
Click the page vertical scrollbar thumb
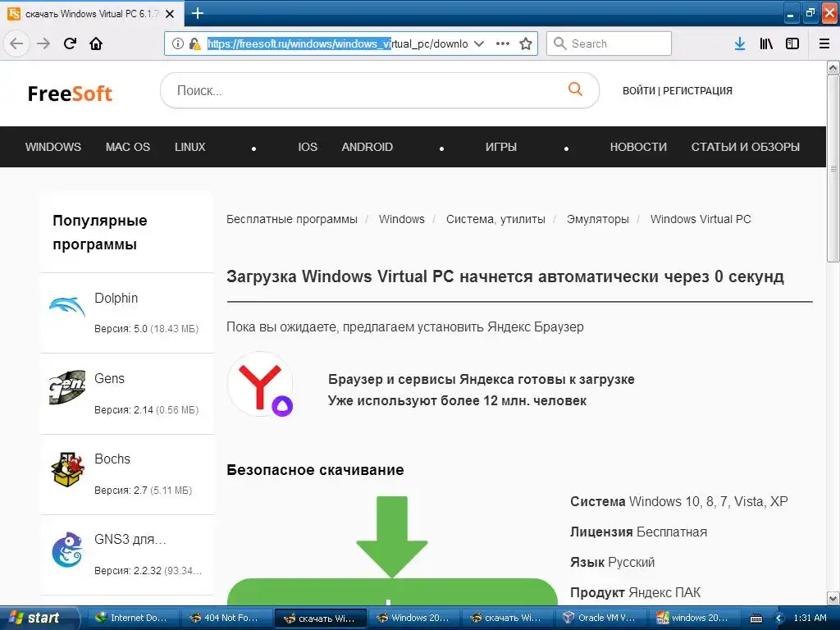[833, 168]
